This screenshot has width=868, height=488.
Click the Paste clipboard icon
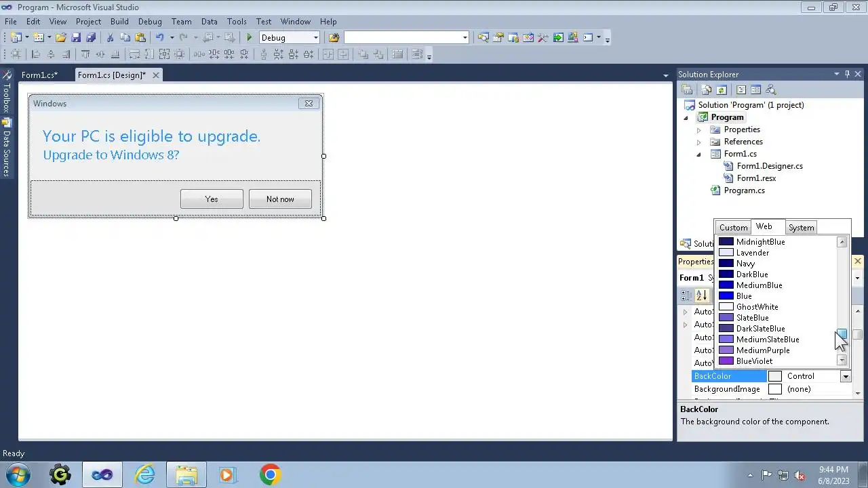point(140,38)
